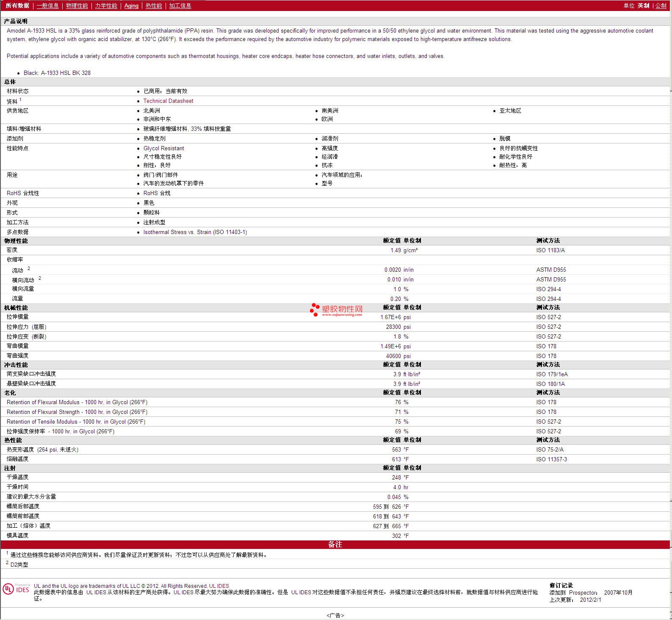
Task: Click the ISO 180/1A test method
Action: (x=550, y=384)
